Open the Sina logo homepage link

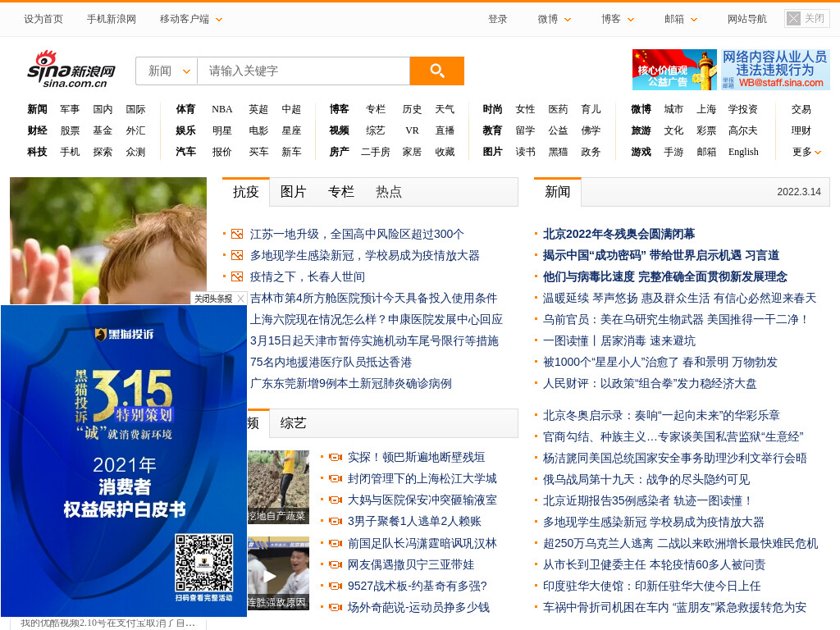tap(71, 69)
